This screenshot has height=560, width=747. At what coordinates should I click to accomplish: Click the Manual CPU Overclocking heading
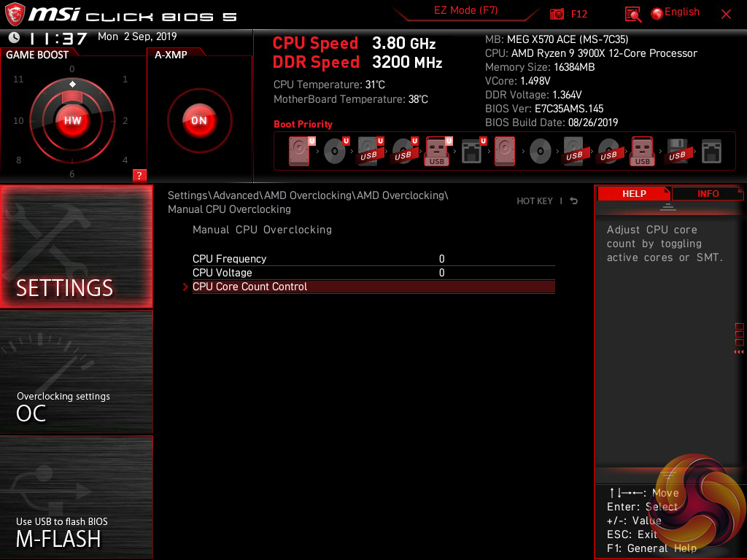coord(262,230)
